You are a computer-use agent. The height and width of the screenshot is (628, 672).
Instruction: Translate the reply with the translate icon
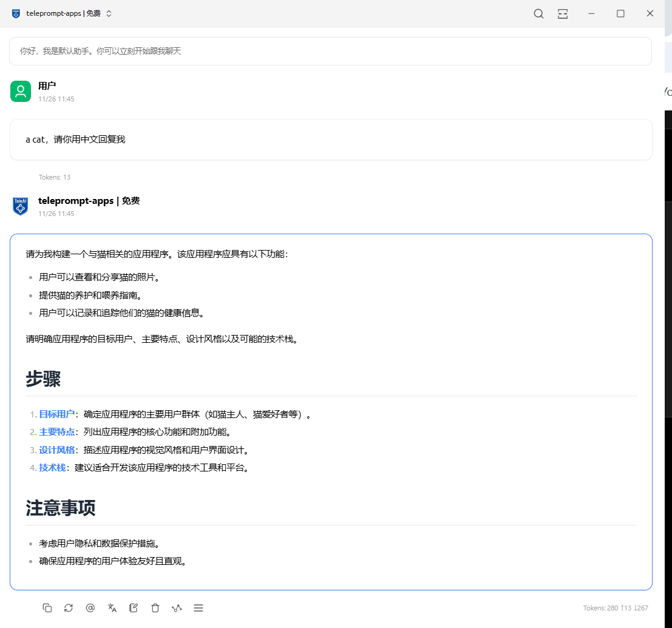coord(112,608)
